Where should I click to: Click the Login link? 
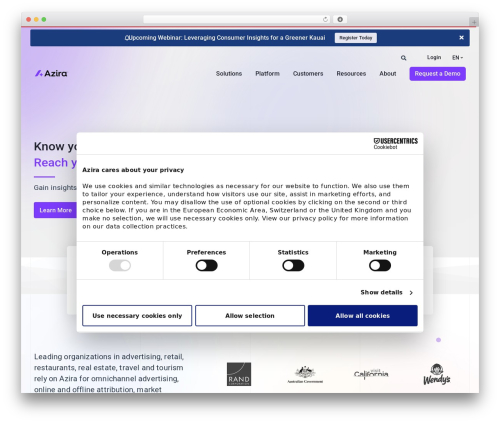click(434, 57)
